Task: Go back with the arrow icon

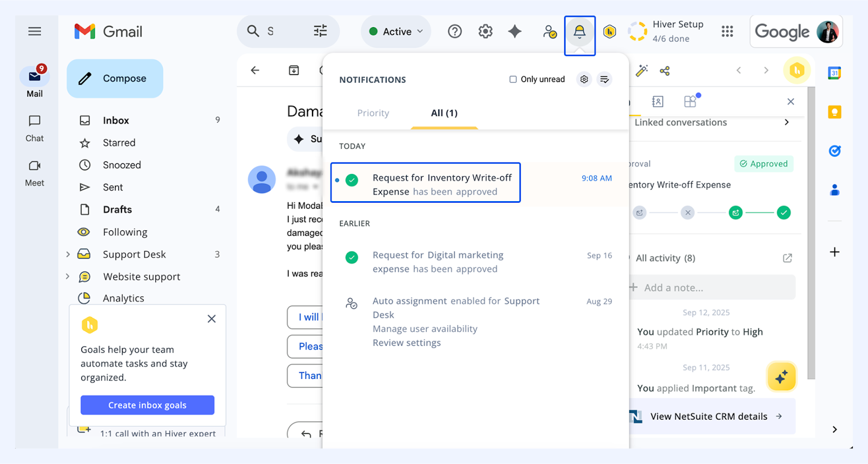Action: pos(255,70)
